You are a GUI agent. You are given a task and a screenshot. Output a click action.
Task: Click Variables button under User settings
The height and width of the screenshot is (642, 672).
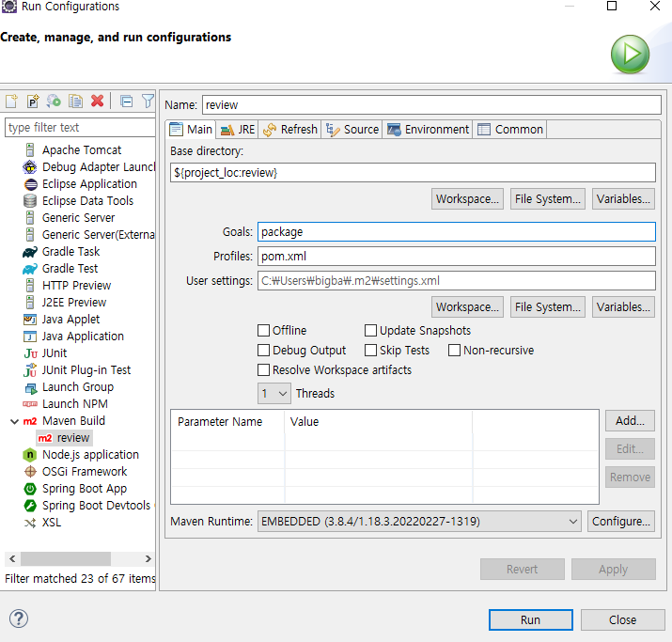tap(623, 306)
